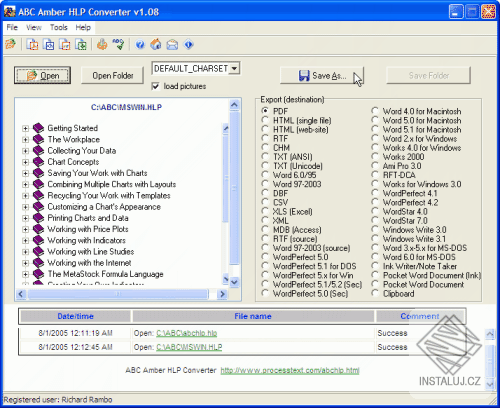This screenshot has height=408, width=500.
Task: Click the tree panel horizontal scrollbar thumb
Action: point(118,294)
